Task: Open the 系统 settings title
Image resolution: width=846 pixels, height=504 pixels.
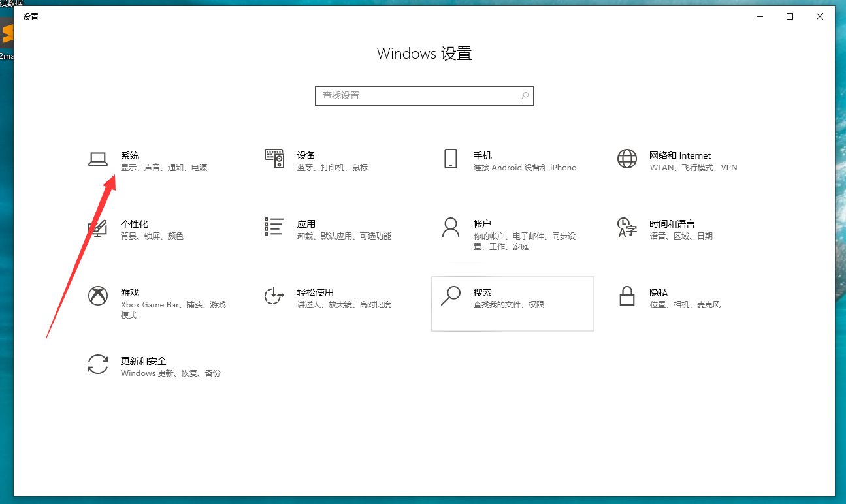Action: pos(130,155)
